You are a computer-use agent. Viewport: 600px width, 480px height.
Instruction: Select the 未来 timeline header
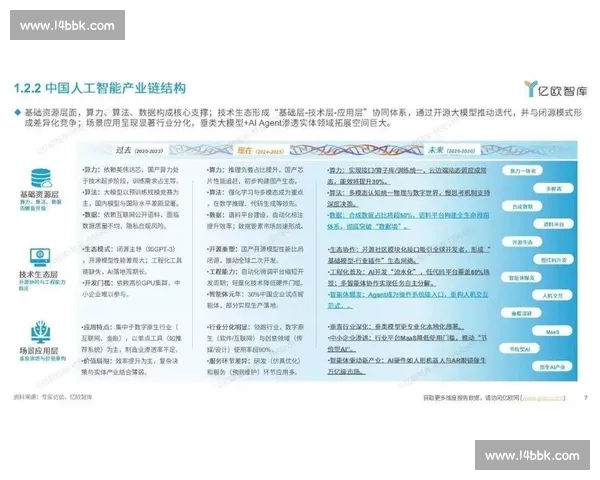451,150
